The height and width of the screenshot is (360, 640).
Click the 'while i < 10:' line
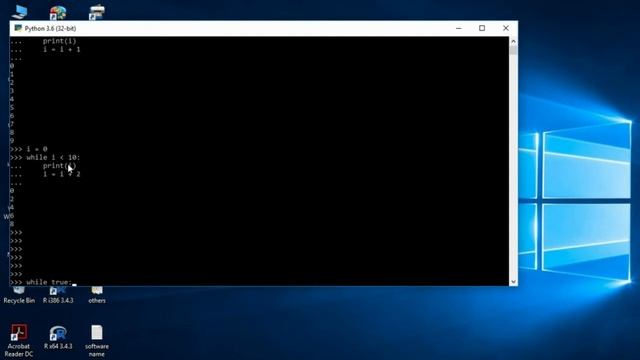pyautogui.click(x=53, y=158)
